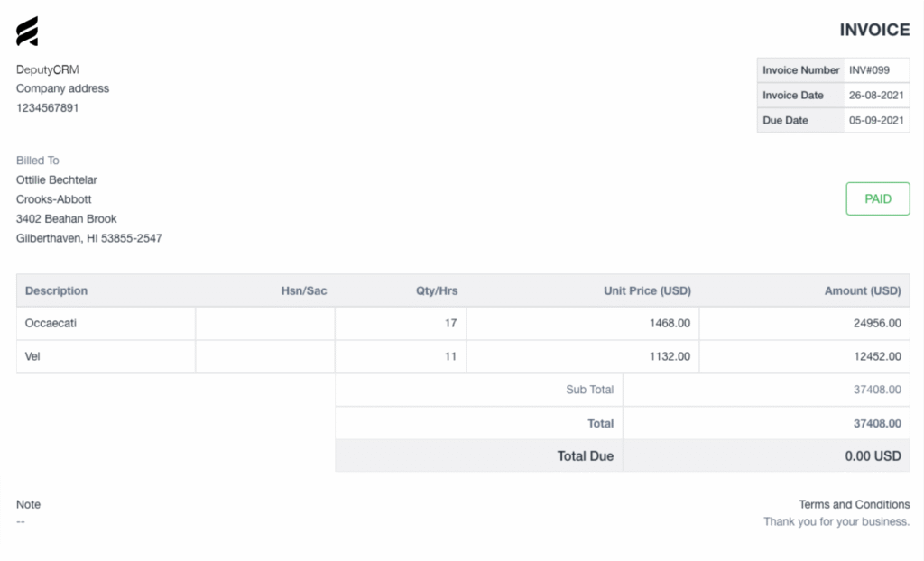The image size is (924, 561).
Task: Click the Qty/Hrs column header
Action: [x=436, y=290]
